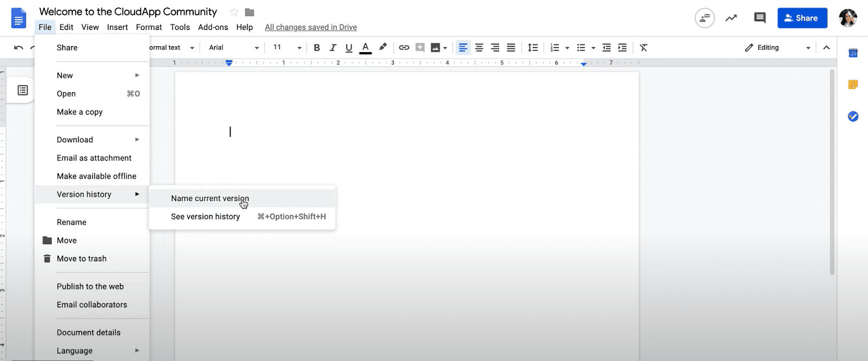Image resolution: width=868 pixels, height=361 pixels.
Task: Click All changes saved in Drive link
Action: tap(311, 27)
